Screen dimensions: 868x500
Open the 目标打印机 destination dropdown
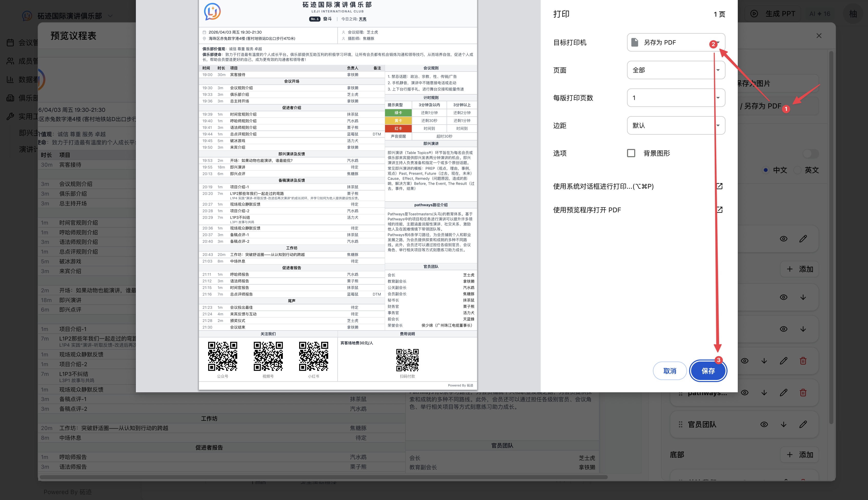coord(676,42)
